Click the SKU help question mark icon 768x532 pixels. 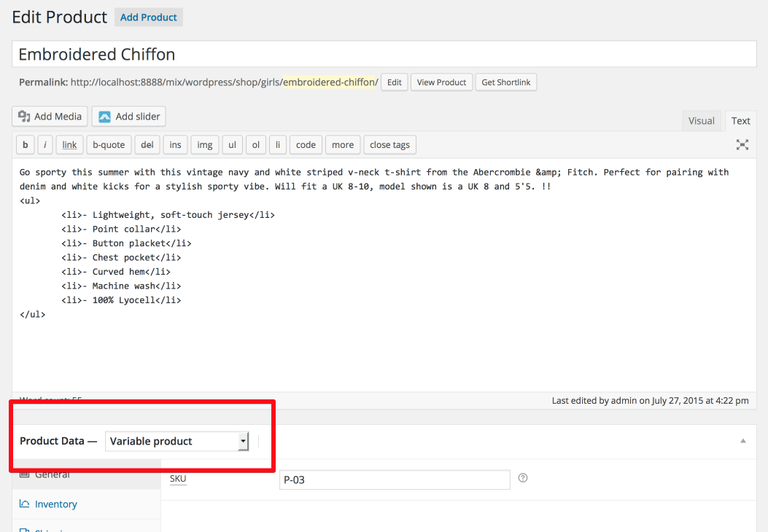pyautogui.click(x=523, y=478)
